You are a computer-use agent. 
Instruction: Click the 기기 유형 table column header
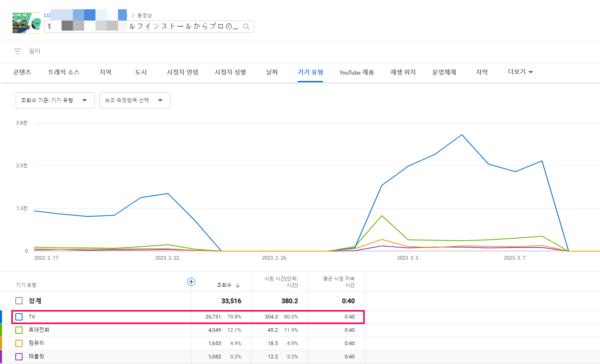26,285
